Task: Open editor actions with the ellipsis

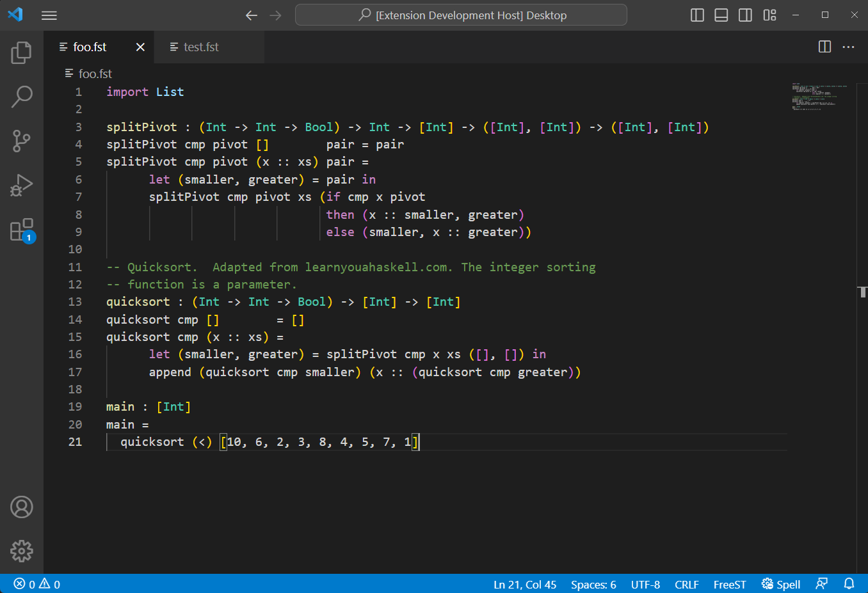Action: click(x=848, y=47)
